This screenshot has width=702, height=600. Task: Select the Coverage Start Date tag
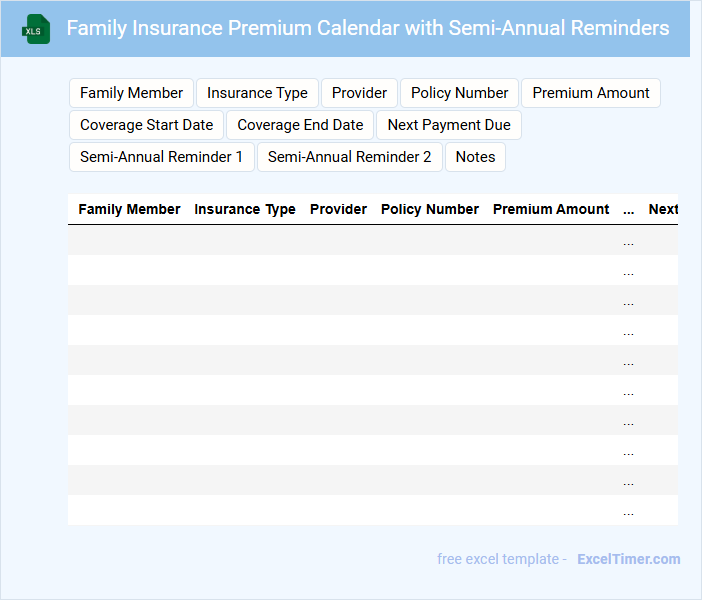(146, 125)
